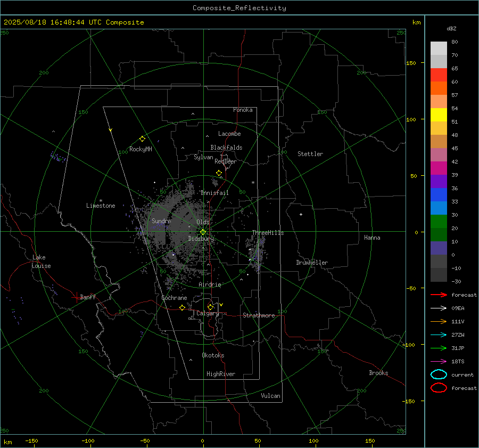Click the Airdrie city label
This screenshot has width=479, height=448.
(210, 284)
